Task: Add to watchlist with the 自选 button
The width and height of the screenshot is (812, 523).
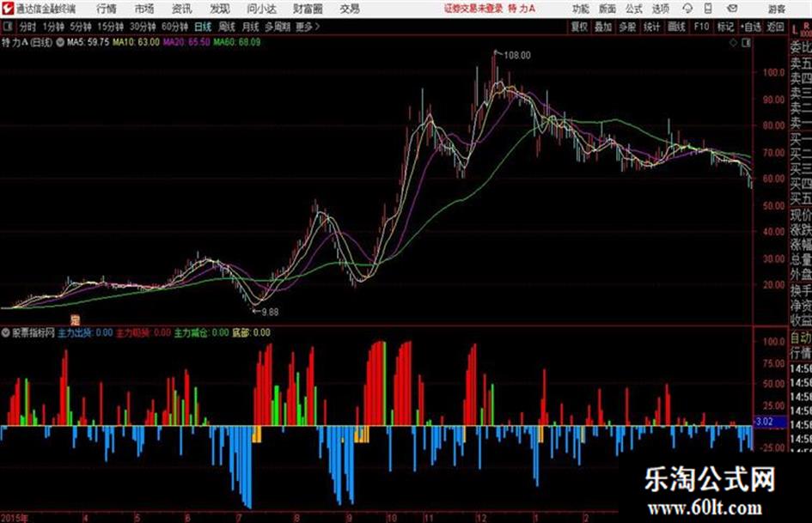Action: [750, 27]
